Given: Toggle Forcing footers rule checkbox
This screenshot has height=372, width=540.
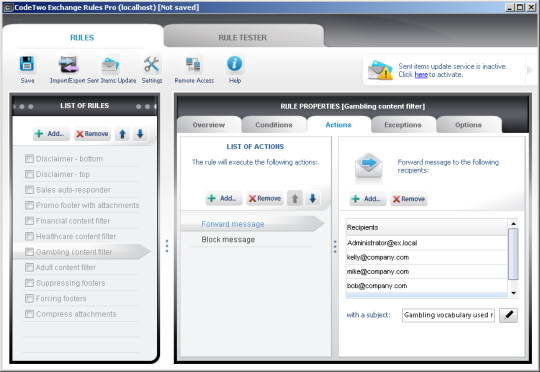Looking at the screenshot, I should pos(29,298).
